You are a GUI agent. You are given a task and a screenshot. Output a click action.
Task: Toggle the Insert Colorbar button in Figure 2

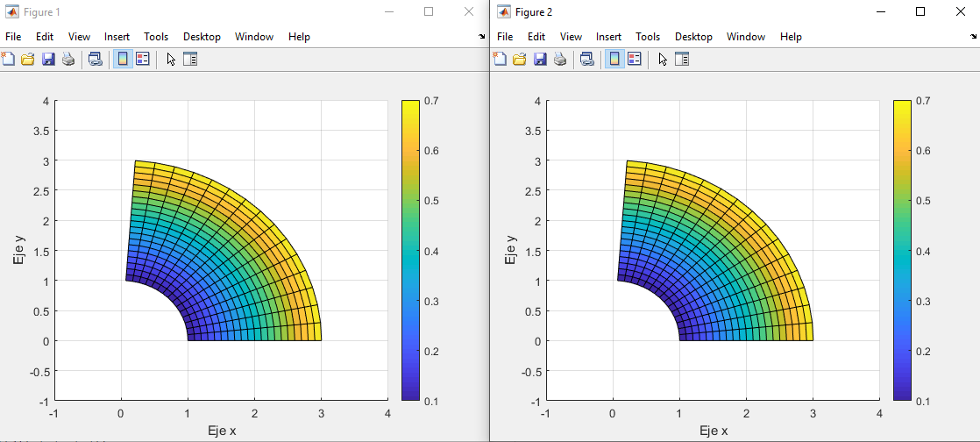[614, 59]
